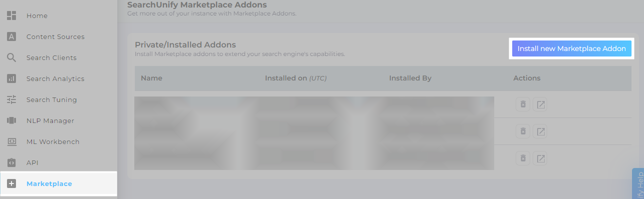The image size is (644, 199).
Task: Delete the first installed addon
Action: tap(523, 104)
